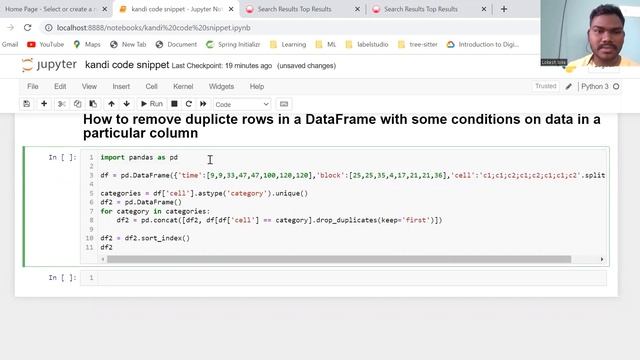Click the 'for category in categories' line

[155, 211]
